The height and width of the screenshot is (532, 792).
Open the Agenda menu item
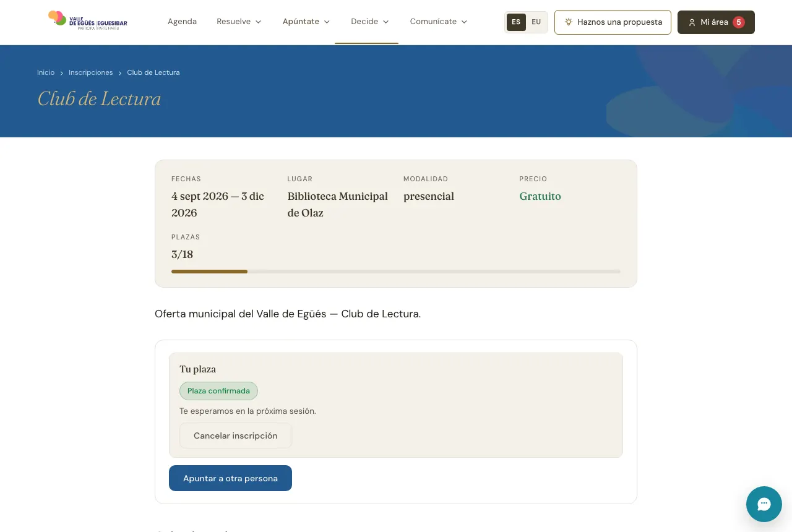point(182,22)
